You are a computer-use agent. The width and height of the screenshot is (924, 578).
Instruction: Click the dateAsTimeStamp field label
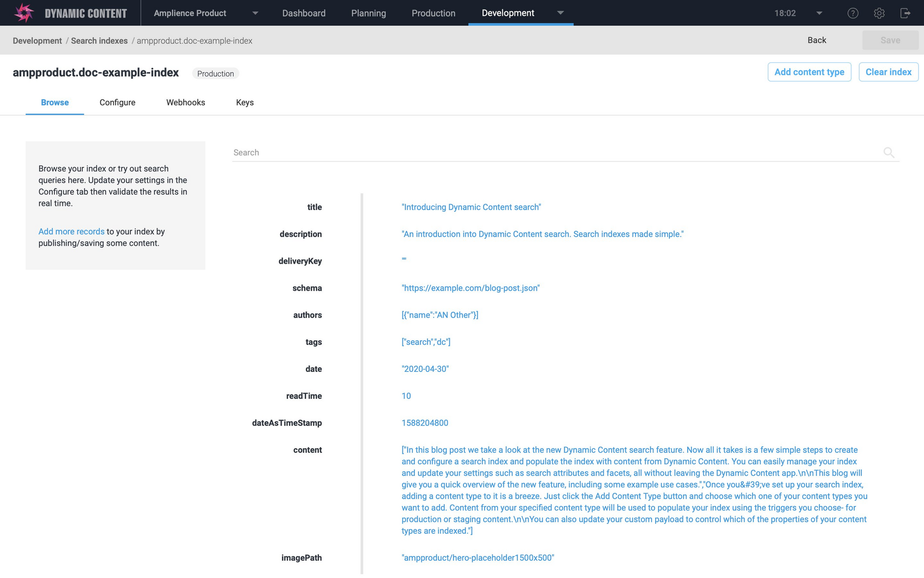click(x=287, y=423)
